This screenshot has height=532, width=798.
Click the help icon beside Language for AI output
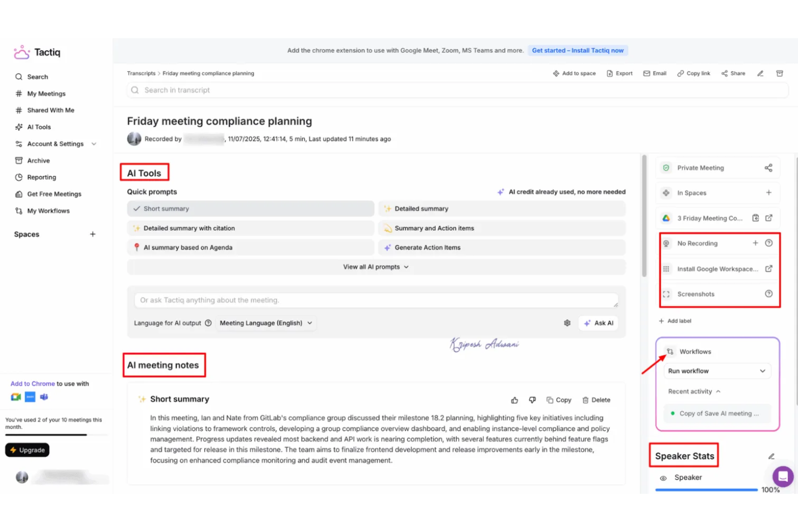point(208,323)
